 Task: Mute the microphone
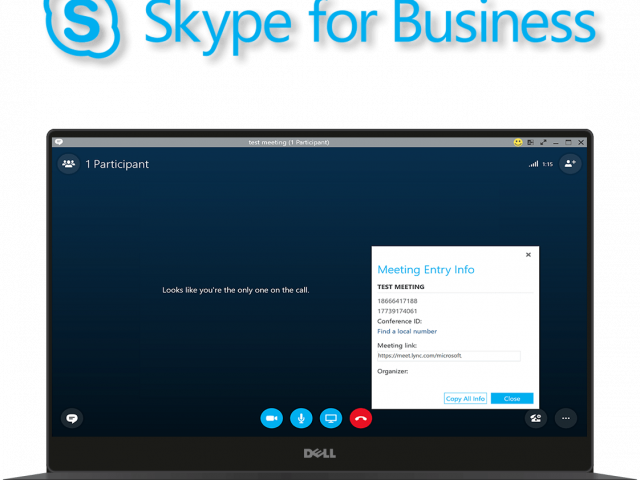pos(301,419)
